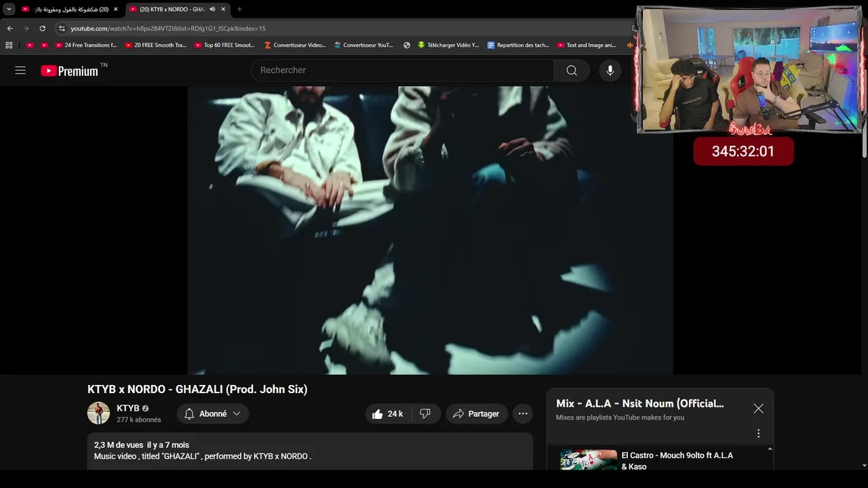
Task: Open Convertisseur YouT... bookmark
Action: (x=363, y=45)
